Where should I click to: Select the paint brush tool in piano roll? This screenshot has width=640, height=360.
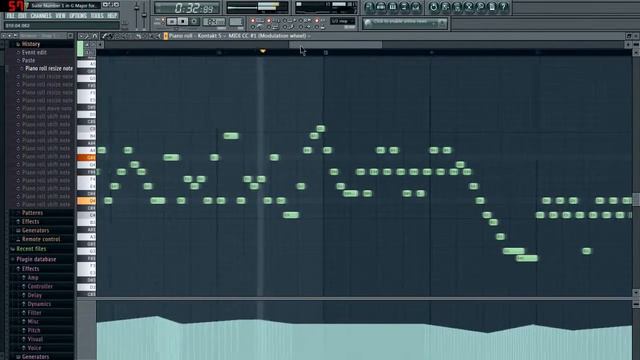point(111,36)
